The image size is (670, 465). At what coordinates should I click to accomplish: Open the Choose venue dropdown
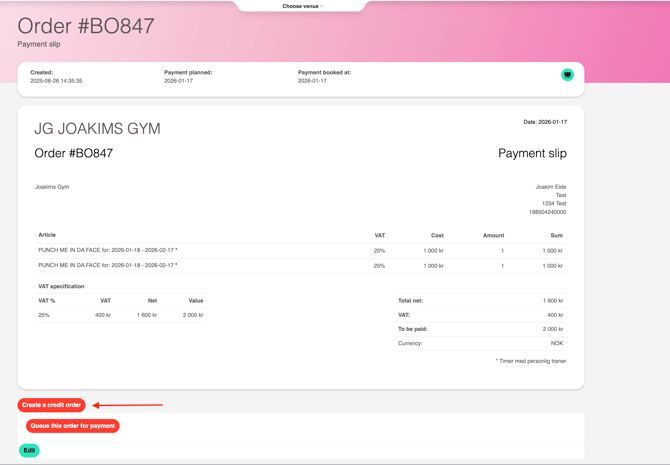pyautogui.click(x=302, y=6)
